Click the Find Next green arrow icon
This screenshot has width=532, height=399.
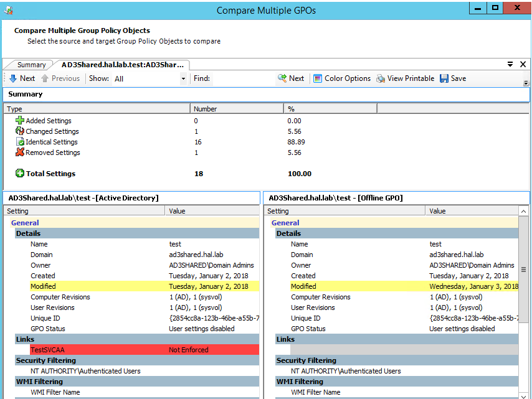(282, 78)
